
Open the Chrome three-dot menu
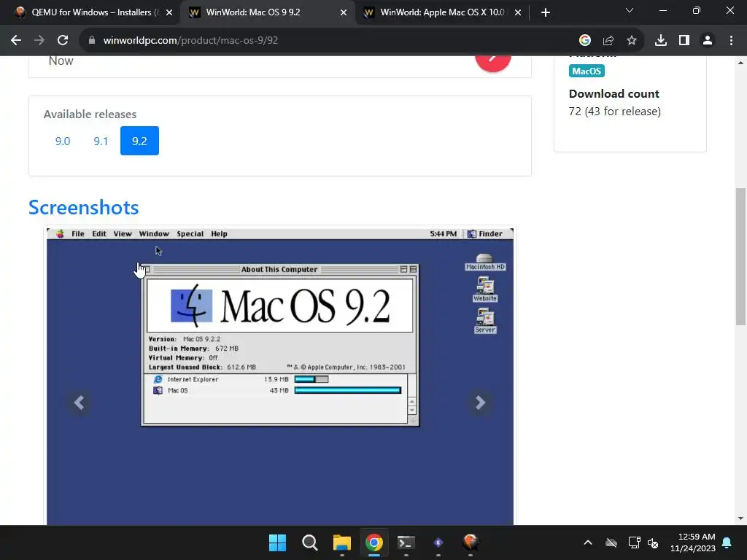point(731,41)
